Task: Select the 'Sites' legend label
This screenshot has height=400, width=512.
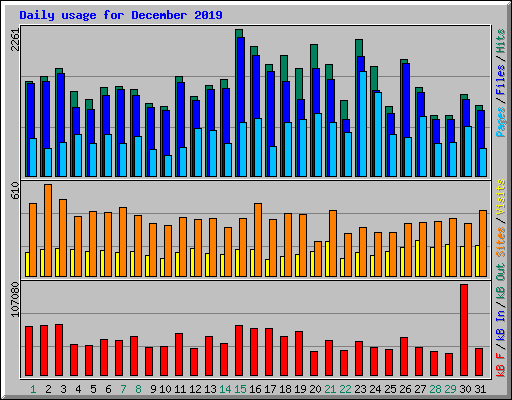Action: click(500, 242)
